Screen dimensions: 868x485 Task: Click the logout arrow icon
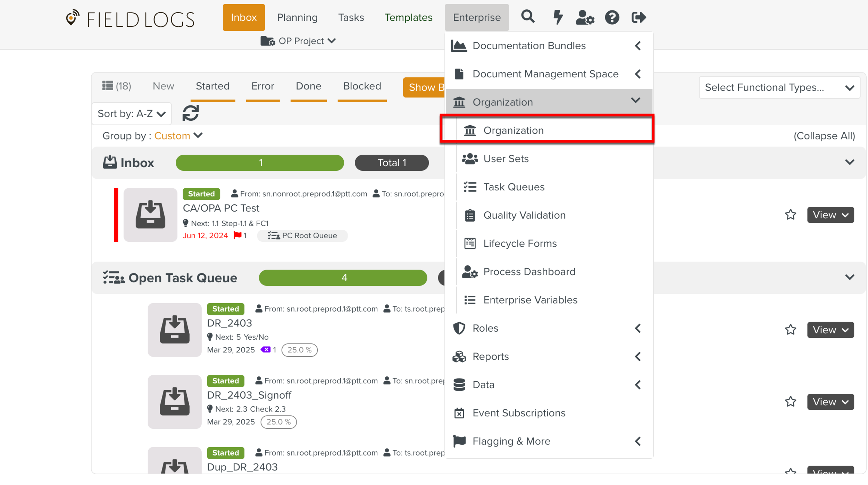(638, 17)
